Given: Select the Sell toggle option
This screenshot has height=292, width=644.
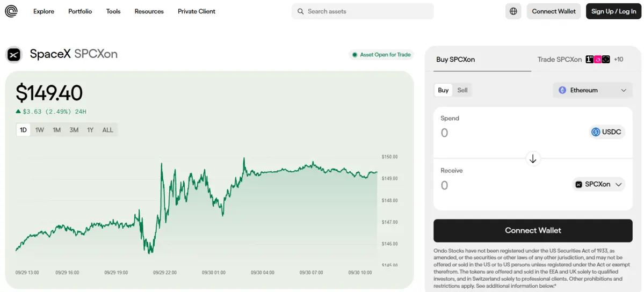Looking at the screenshot, I should point(462,90).
